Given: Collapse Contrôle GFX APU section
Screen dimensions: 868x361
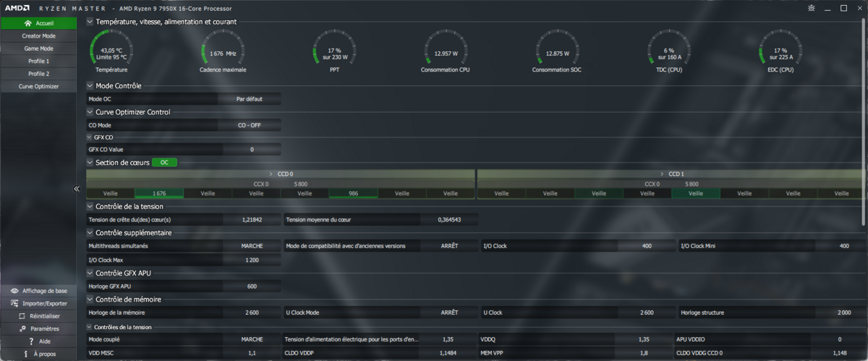Looking at the screenshot, I should click(90, 273).
